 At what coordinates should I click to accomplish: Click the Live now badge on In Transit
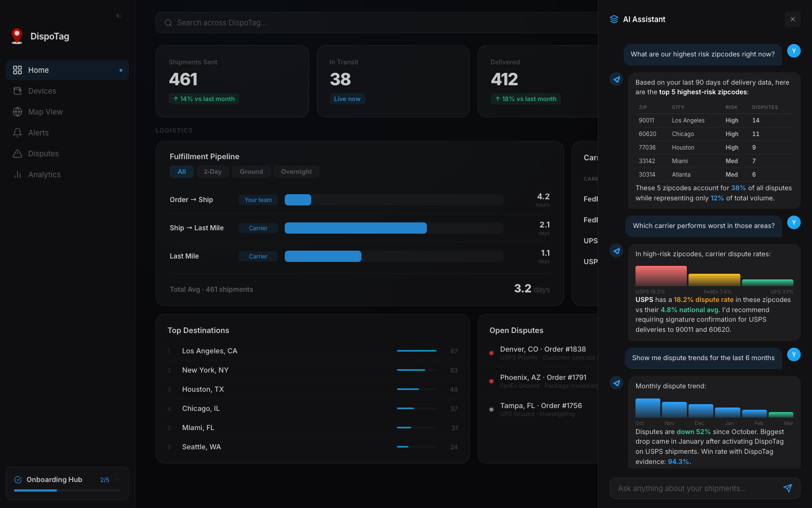[347, 98]
